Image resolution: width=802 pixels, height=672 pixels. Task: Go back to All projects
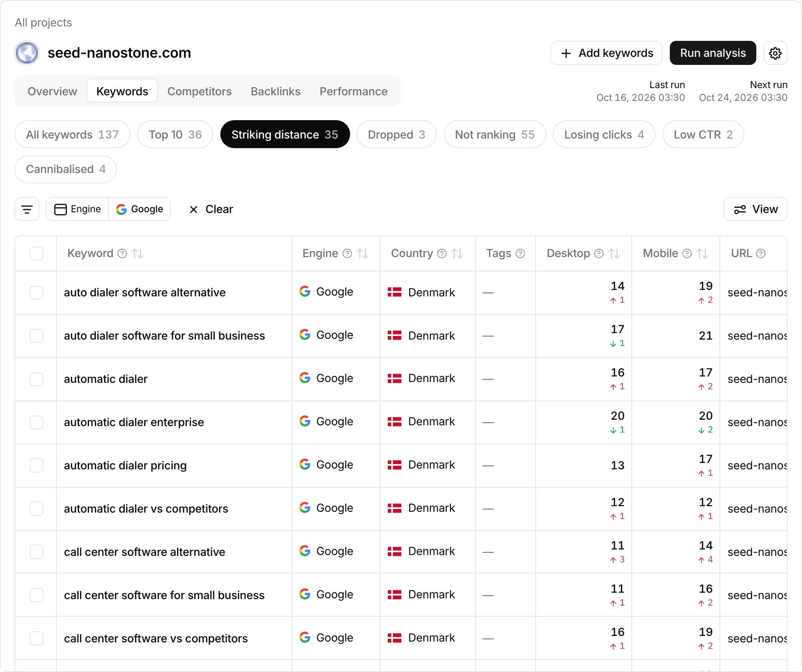(x=43, y=22)
